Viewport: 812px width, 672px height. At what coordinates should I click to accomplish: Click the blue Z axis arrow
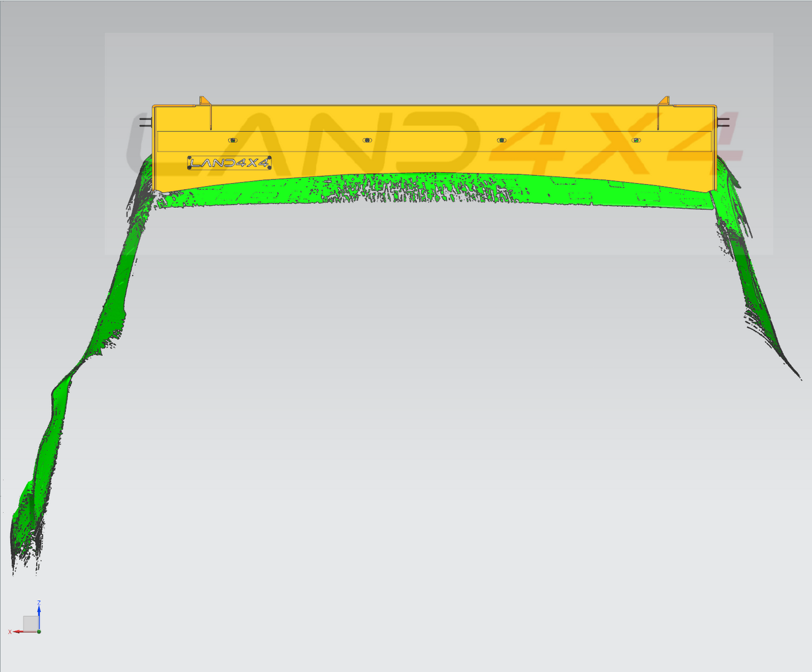pyautogui.click(x=39, y=609)
